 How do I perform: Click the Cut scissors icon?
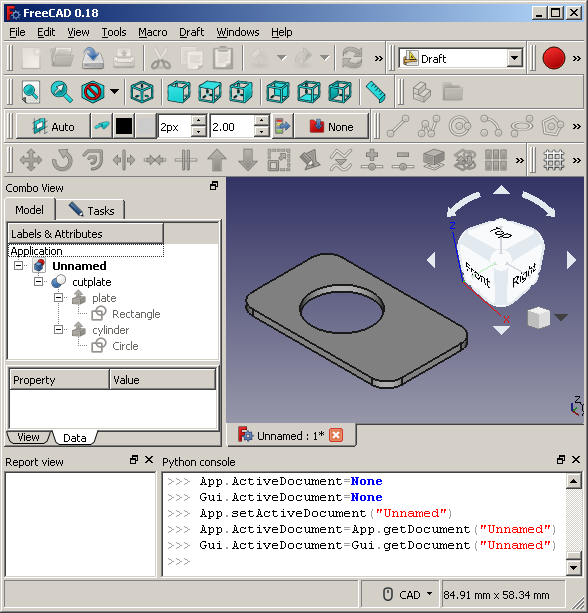tap(161, 58)
